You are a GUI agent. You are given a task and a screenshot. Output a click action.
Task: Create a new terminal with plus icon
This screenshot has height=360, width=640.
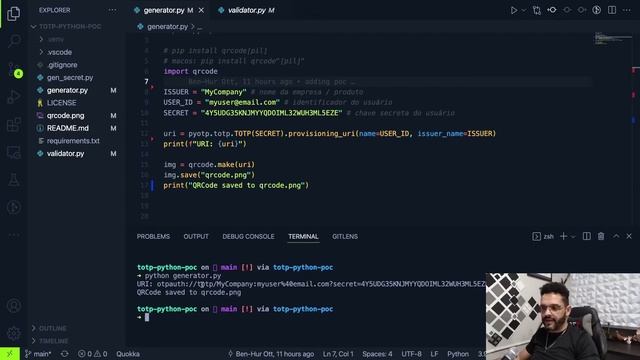[x=564, y=236]
